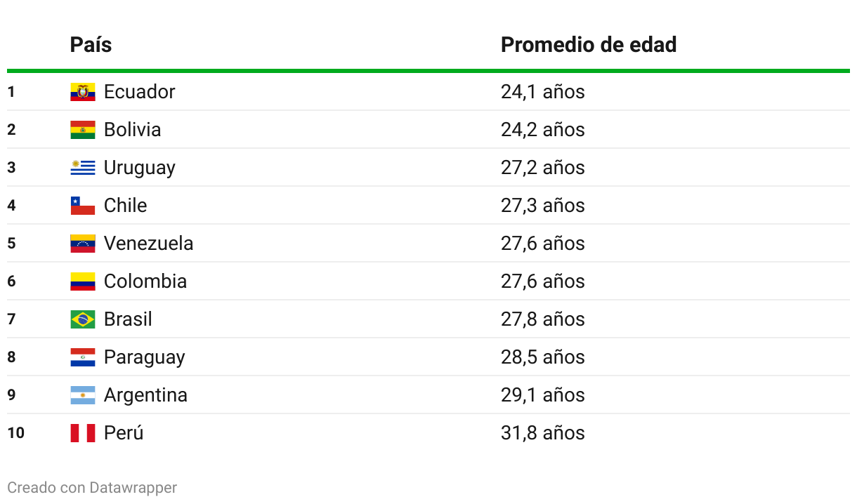The width and height of the screenshot is (857, 504).
Task: Click the 27,8 años value for Brasil
Action: coord(543,319)
